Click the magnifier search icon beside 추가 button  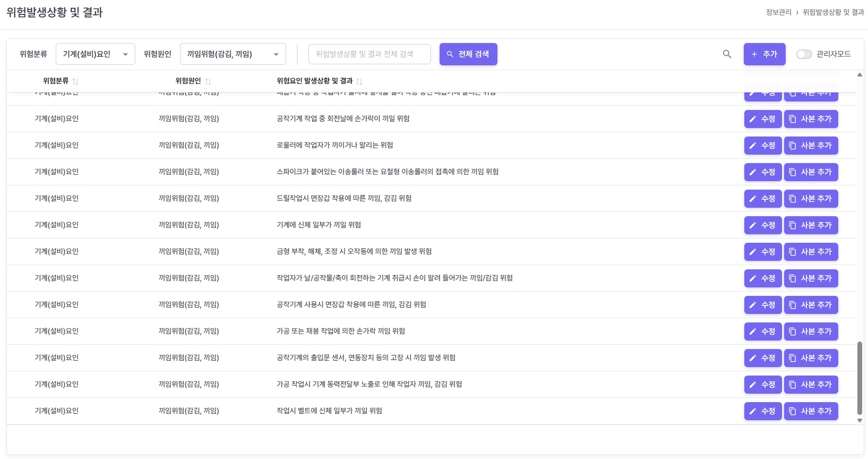[727, 54]
